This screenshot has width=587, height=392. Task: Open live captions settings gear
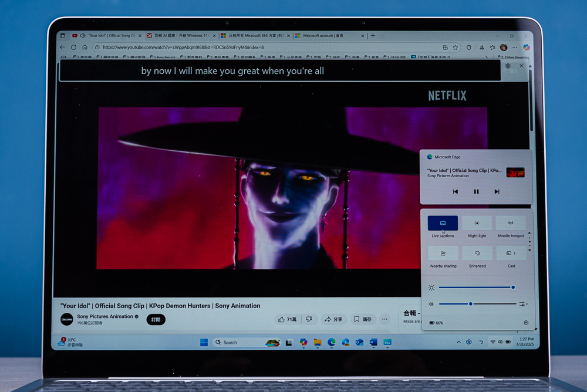[508, 66]
